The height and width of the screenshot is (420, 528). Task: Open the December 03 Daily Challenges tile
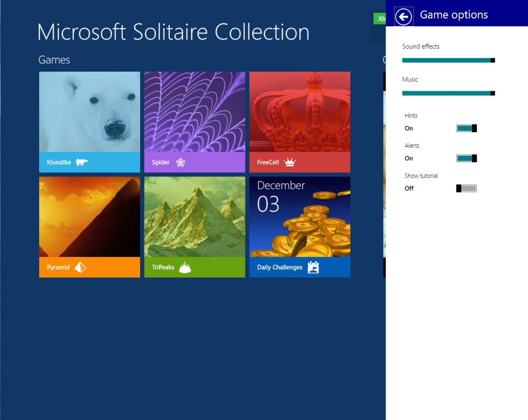coord(300,227)
